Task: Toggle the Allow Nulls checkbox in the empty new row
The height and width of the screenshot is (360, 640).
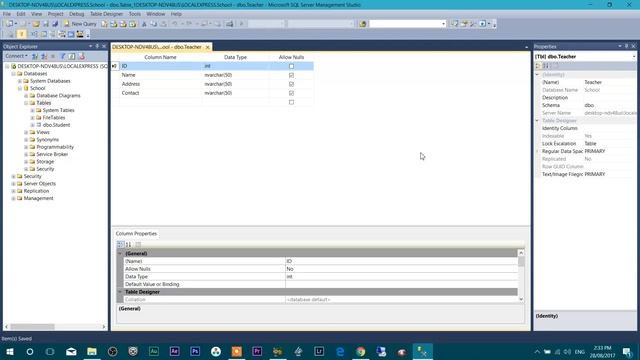Action: pyautogui.click(x=291, y=102)
